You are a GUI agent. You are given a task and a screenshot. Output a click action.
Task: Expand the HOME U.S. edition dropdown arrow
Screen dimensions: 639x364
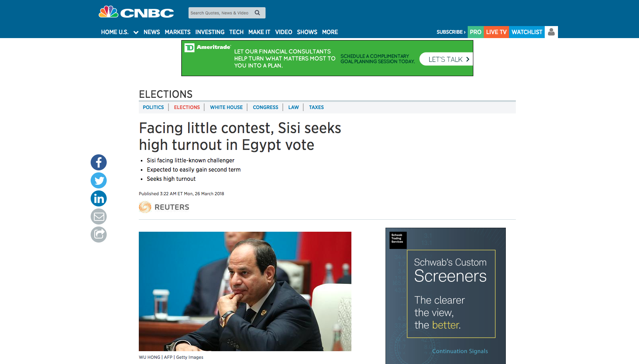pyautogui.click(x=136, y=32)
